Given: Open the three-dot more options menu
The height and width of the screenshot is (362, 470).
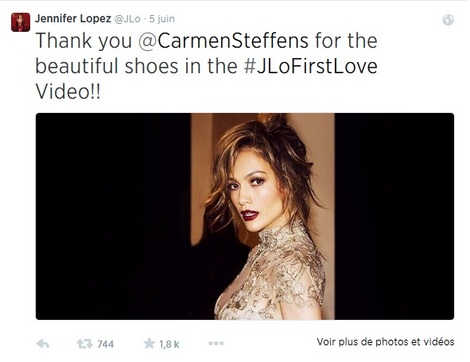Looking at the screenshot, I should click(216, 343).
